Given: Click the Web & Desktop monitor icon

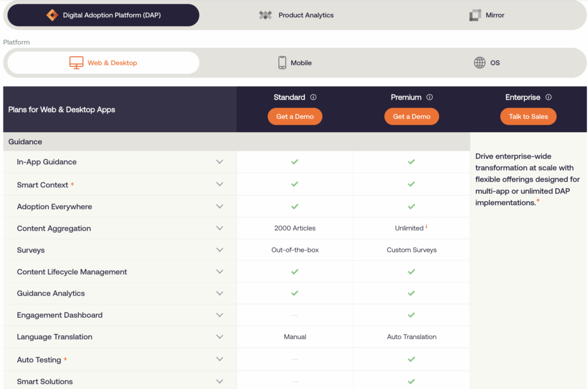Looking at the screenshot, I should 76,62.
